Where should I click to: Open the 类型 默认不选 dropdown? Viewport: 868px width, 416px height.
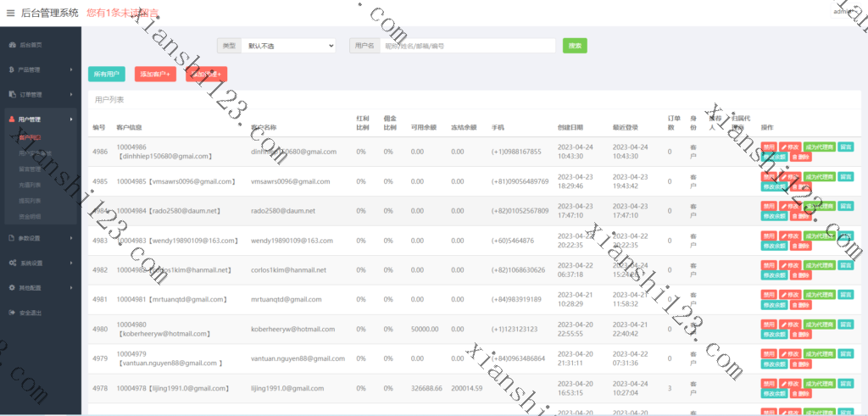[x=288, y=46]
